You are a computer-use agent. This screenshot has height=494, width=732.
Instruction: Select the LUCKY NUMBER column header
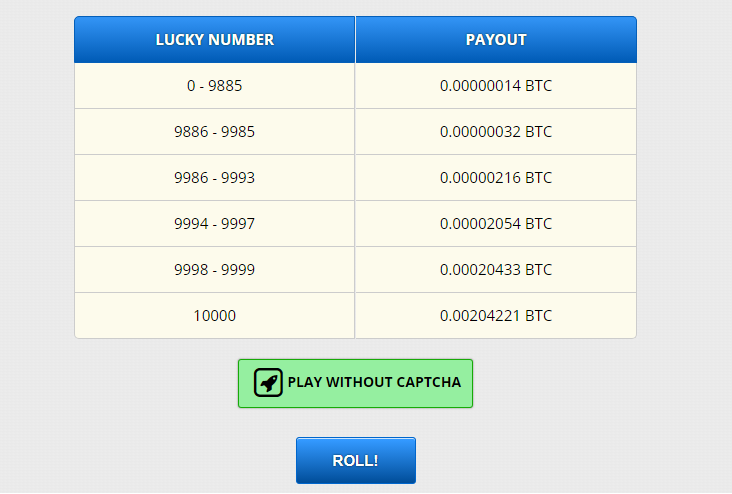(215, 40)
